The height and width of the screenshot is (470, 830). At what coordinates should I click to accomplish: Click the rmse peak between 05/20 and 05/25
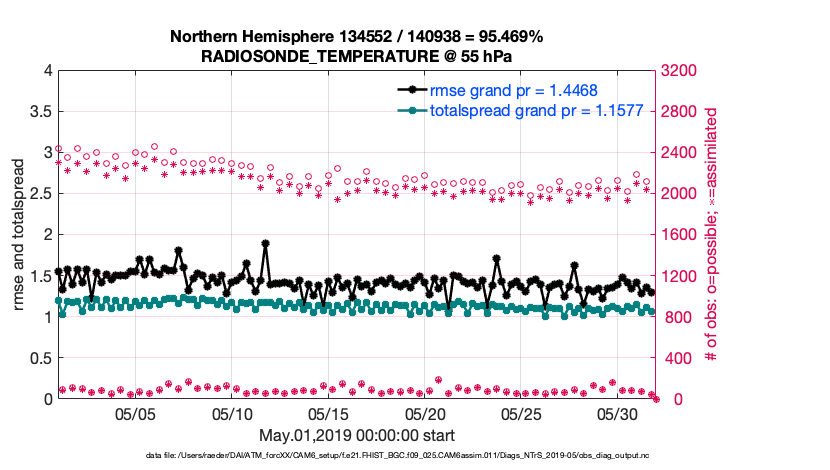pyautogui.click(x=497, y=258)
